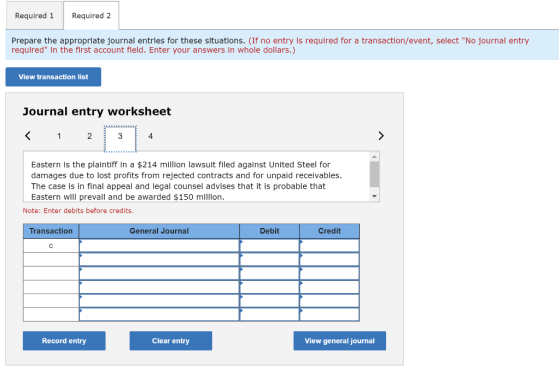Click Debit field in third row
Image resolution: width=560 pixels, height=369 pixels.
[270, 273]
